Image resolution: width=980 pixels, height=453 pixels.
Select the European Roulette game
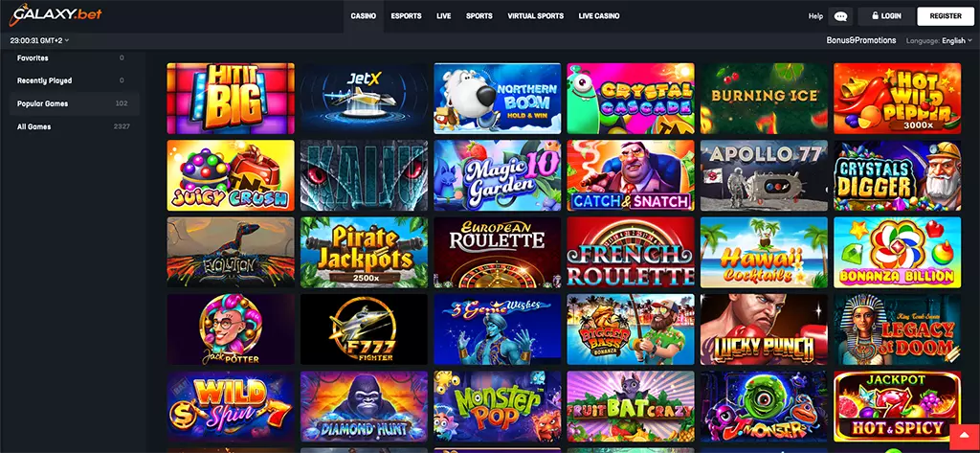point(498,252)
